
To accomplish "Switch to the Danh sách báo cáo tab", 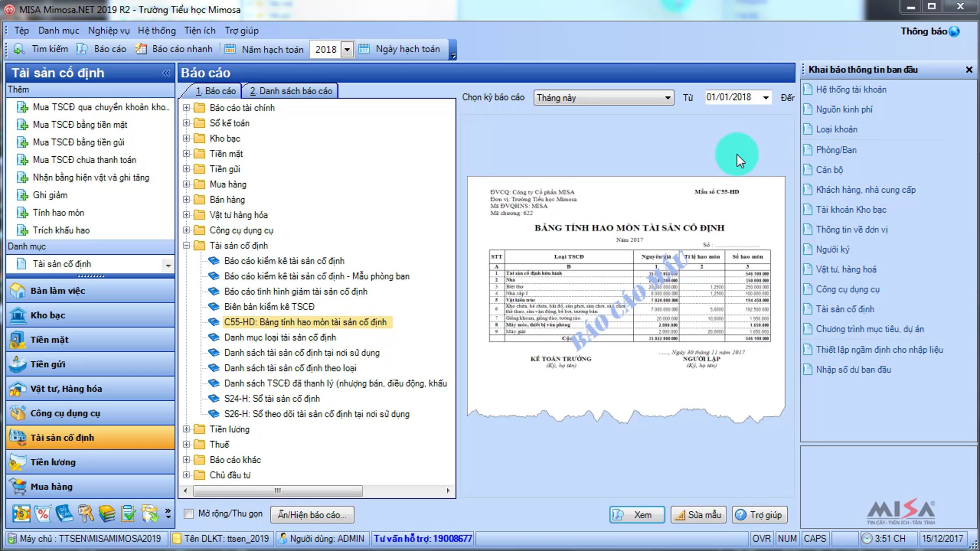I will click(x=291, y=91).
